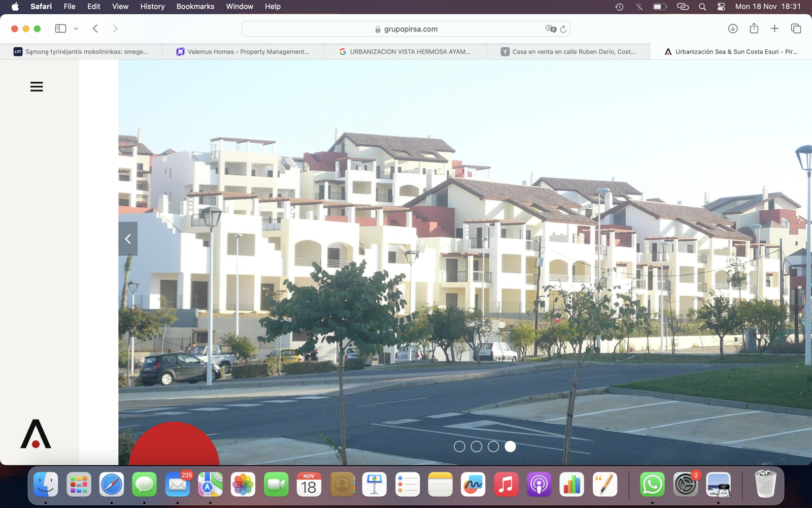Switch to Valemus Homes tab
The width and height of the screenshot is (812, 508).
(x=243, y=52)
